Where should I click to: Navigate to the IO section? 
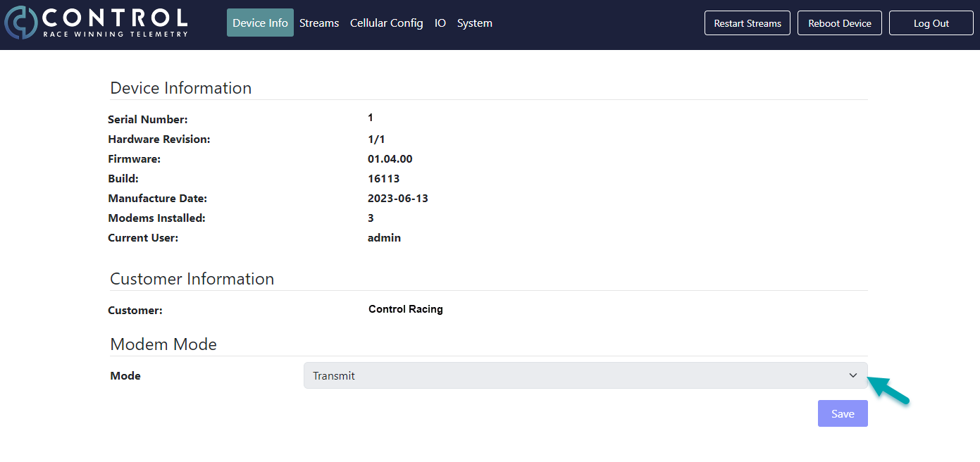pyautogui.click(x=440, y=23)
